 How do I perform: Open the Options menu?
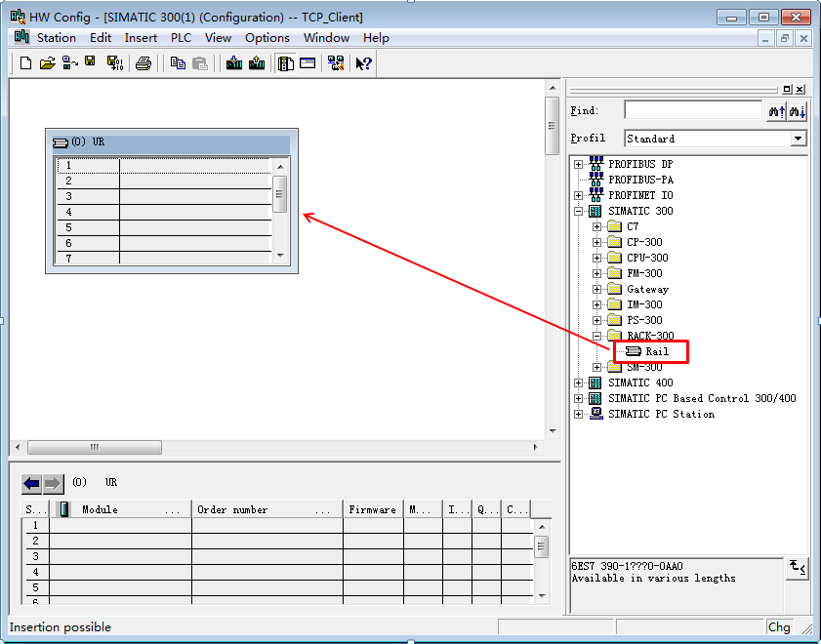267,38
